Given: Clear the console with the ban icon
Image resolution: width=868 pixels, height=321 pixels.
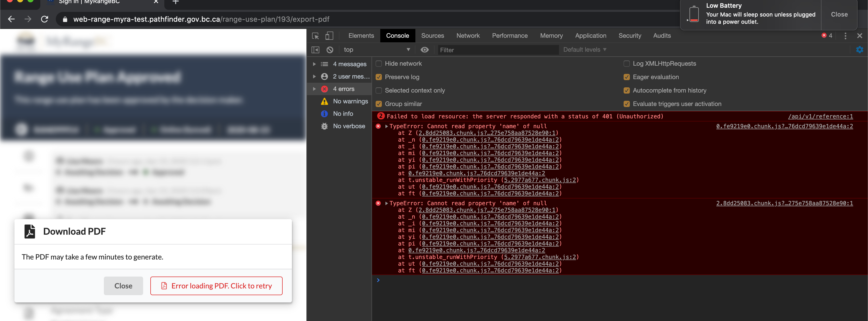Looking at the screenshot, I should (x=330, y=50).
